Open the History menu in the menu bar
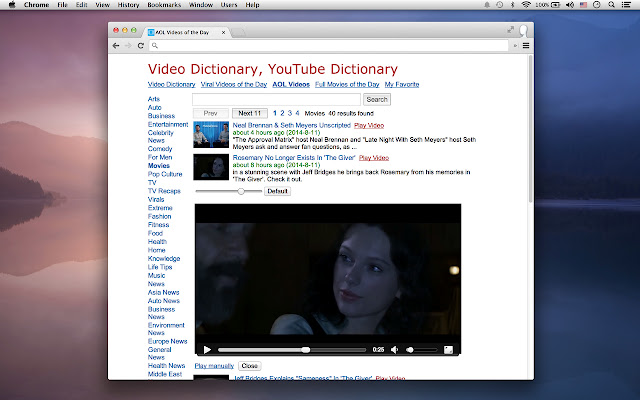 128,5
